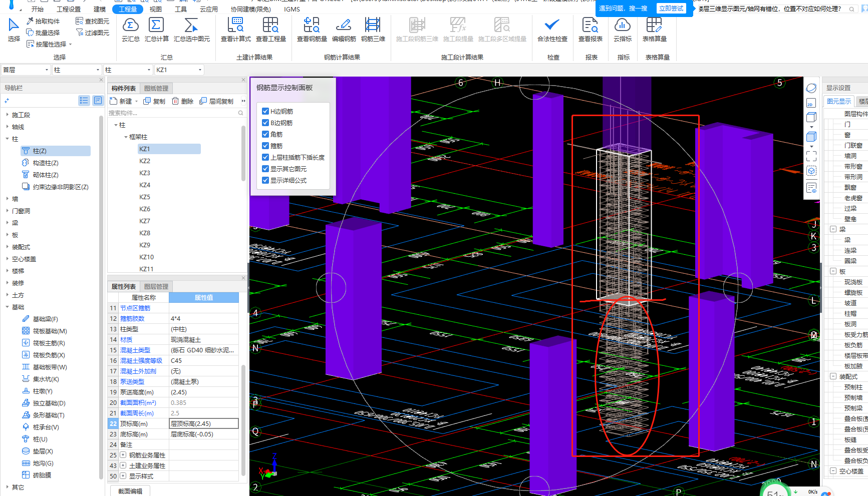Toggle 上层柱插筋下插长度 checkbox

[x=265, y=157]
